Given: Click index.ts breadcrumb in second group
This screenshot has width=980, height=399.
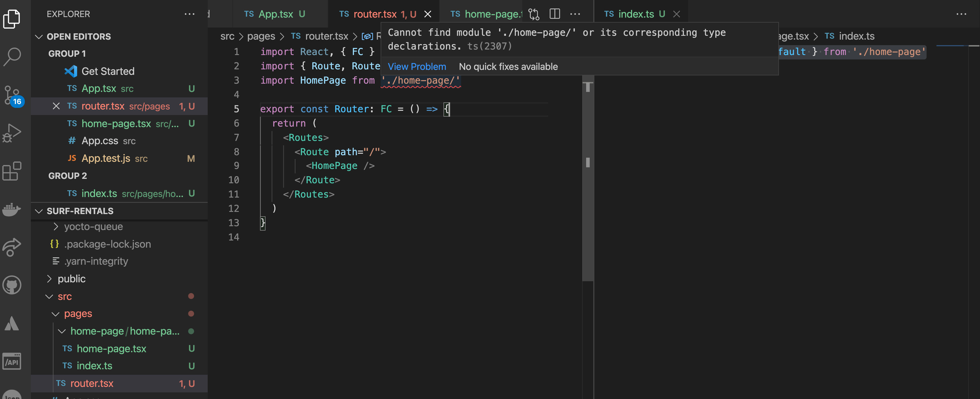Looking at the screenshot, I should pos(849,36).
